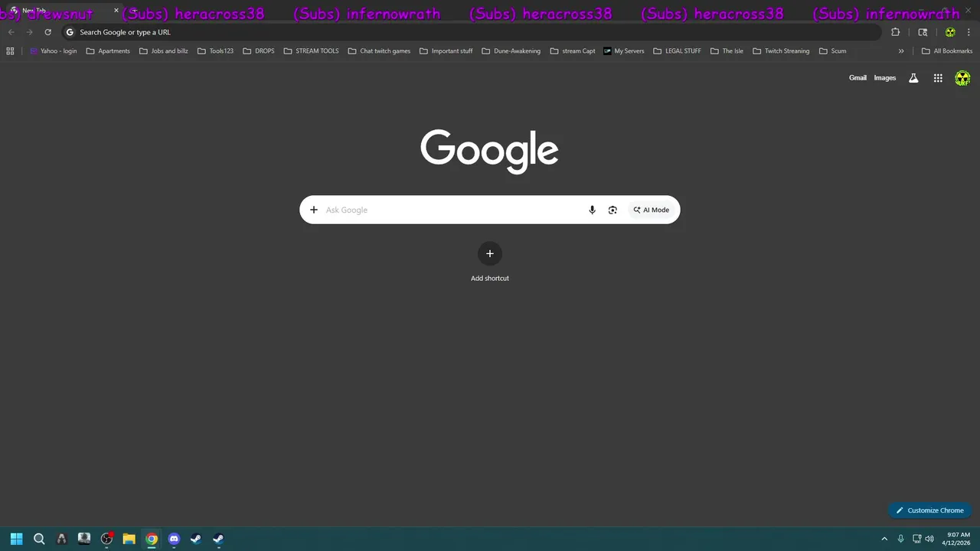Open the Dune-Awakening bookmark folder
Viewport: 980px width, 551px height.
(511, 51)
